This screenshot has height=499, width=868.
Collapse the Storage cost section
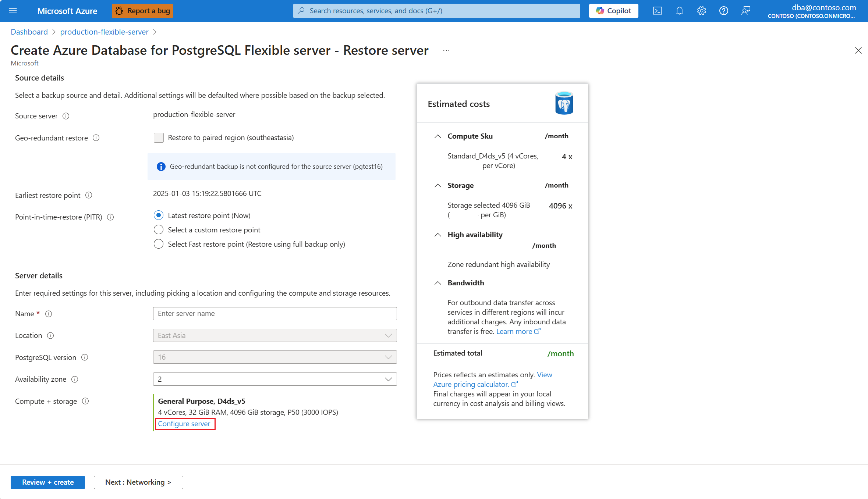click(x=437, y=185)
